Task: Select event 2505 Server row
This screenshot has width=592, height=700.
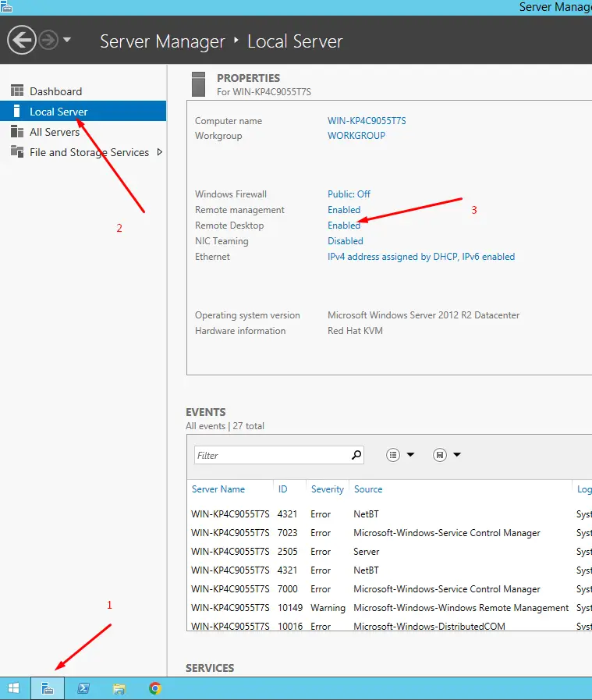Action: pyautogui.click(x=389, y=552)
